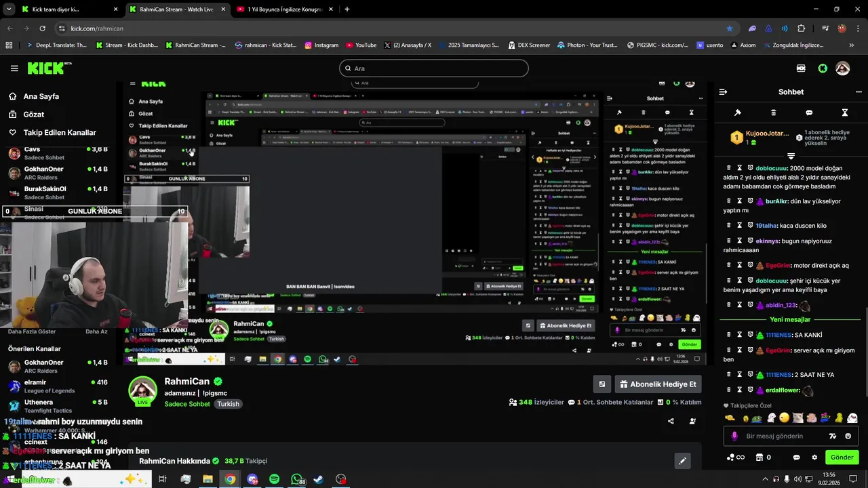Open the browser tab search dropdown

pos(9,9)
